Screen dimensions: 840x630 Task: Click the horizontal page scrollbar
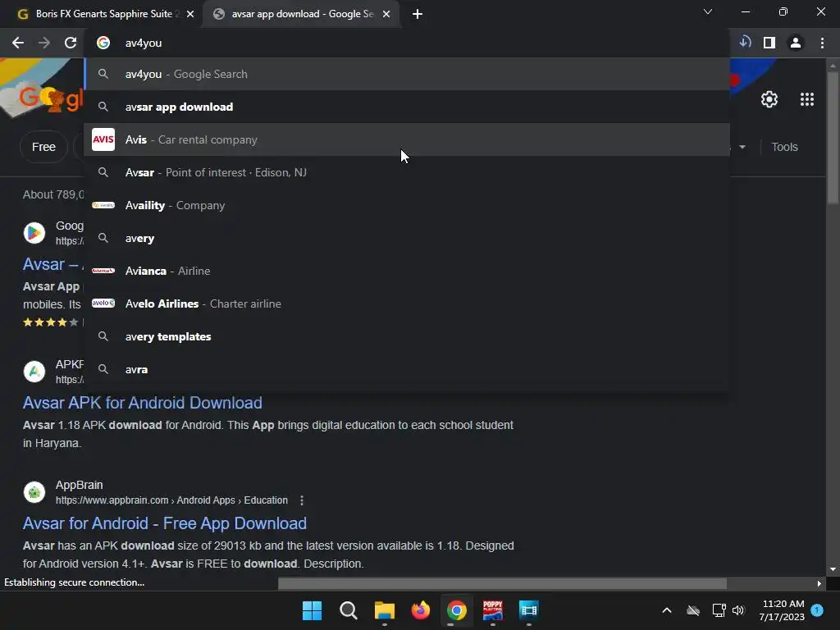click(x=502, y=583)
